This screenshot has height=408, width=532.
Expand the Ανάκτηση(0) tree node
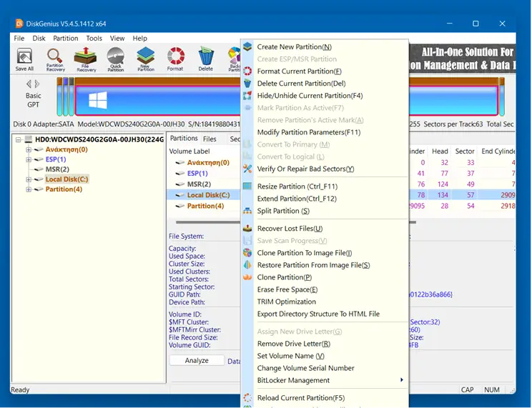29,149
